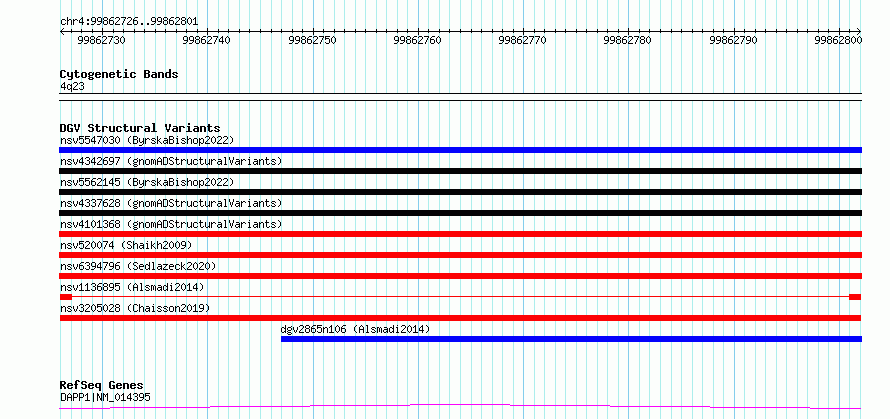Click the chr4:99862726..99862801 region label

coord(129,22)
